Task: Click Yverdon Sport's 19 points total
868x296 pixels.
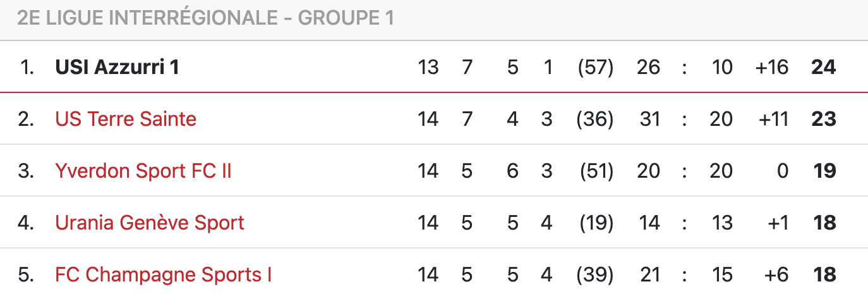Action: coord(825,171)
